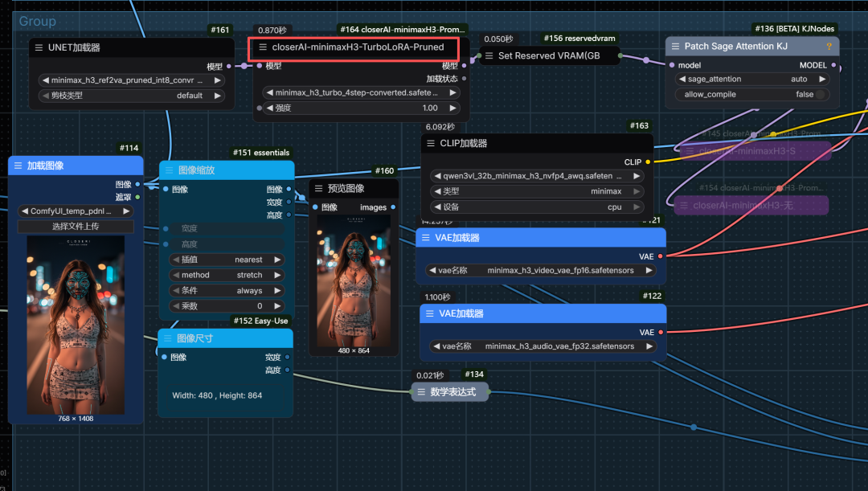The width and height of the screenshot is (868, 491).
Task: Open the minimax_h3_video_vae VAE加载器 node menu icon
Action: coord(426,238)
